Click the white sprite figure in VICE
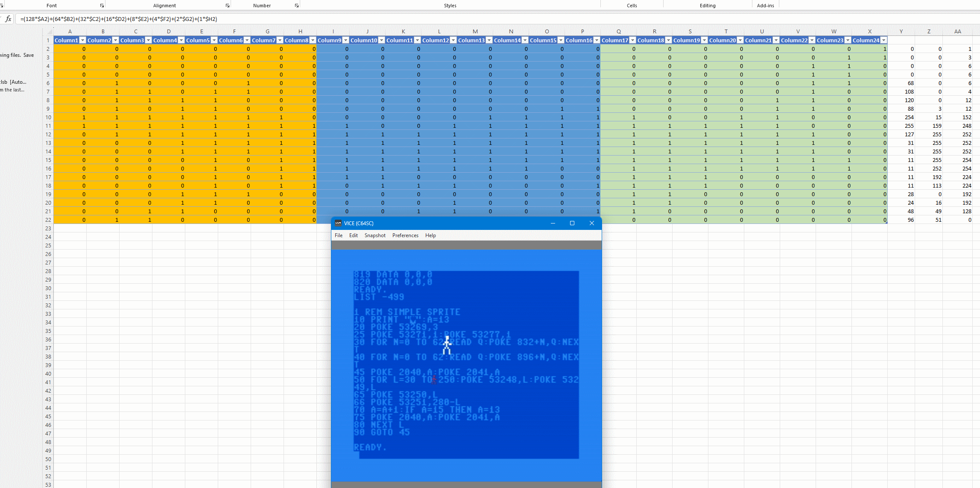This screenshot has height=488, width=980. (x=447, y=345)
